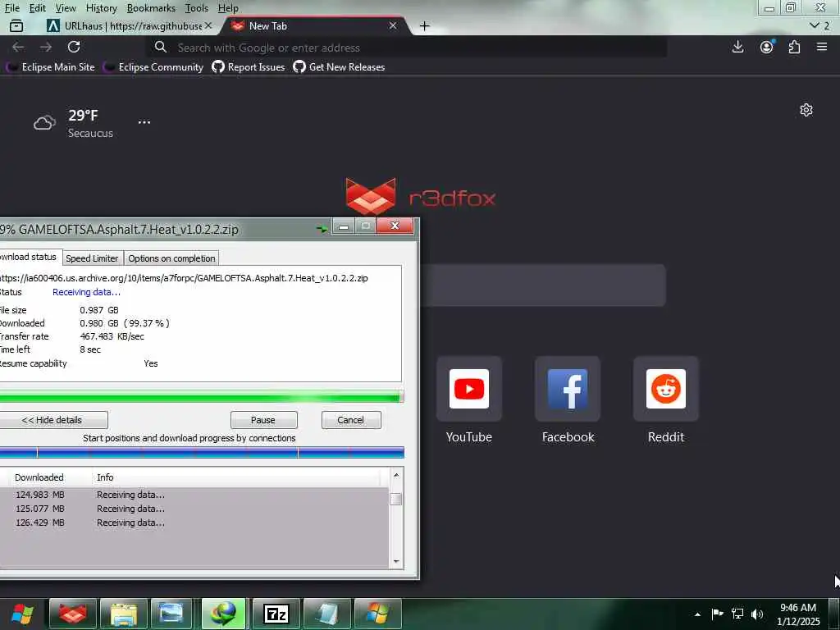Viewport: 840px width, 630px height.
Task: Switch to the Download status tab
Action: 30,257
